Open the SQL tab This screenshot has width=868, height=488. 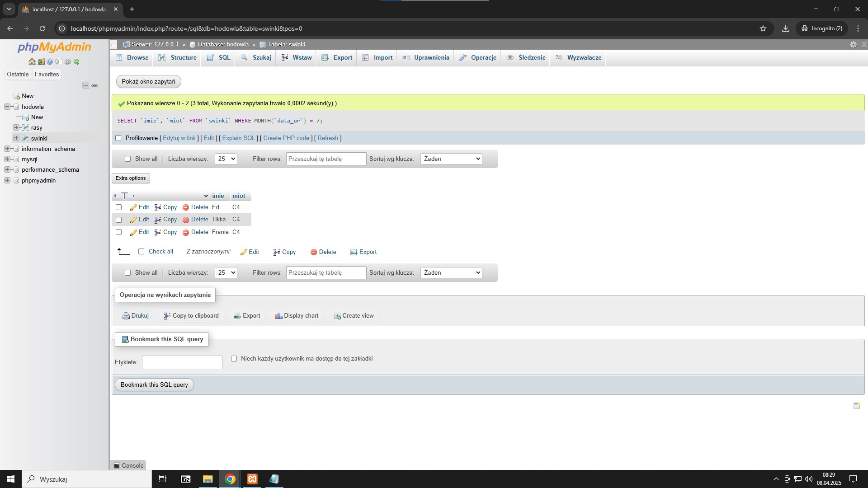click(219, 58)
